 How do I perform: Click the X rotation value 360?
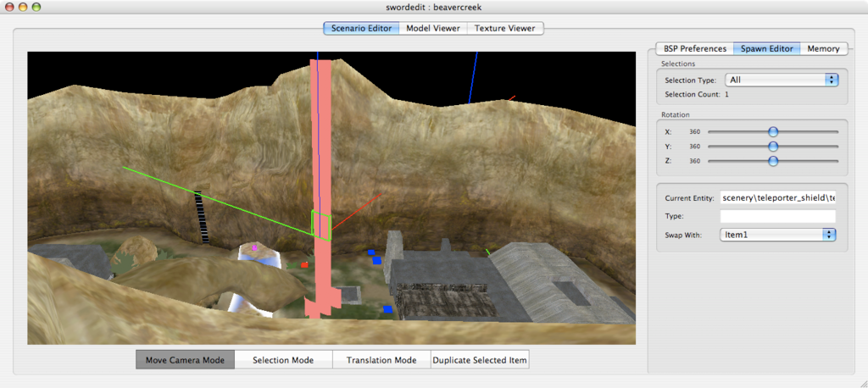(695, 132)
